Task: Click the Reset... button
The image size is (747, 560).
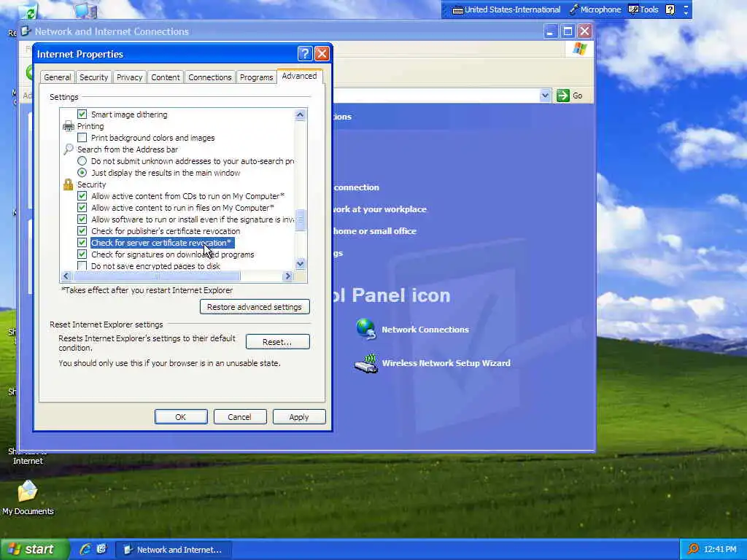Action: pyautogui.click(x=277, y=341)
